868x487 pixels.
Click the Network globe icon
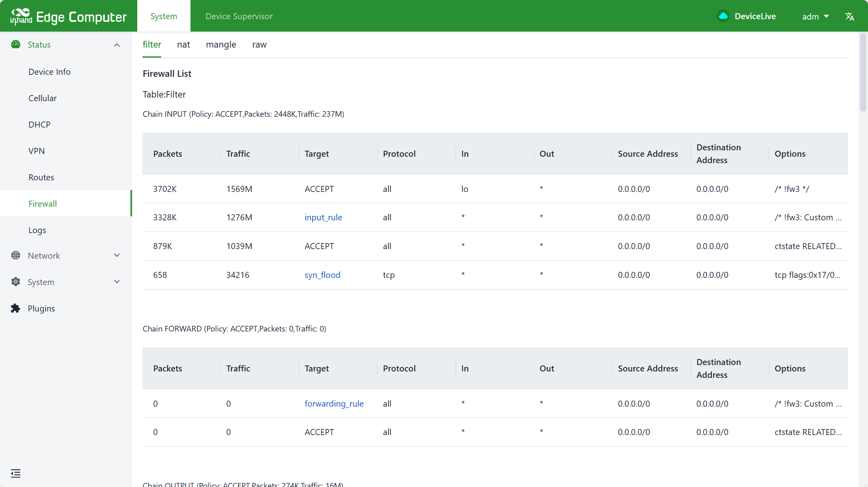tap(16, 255)
